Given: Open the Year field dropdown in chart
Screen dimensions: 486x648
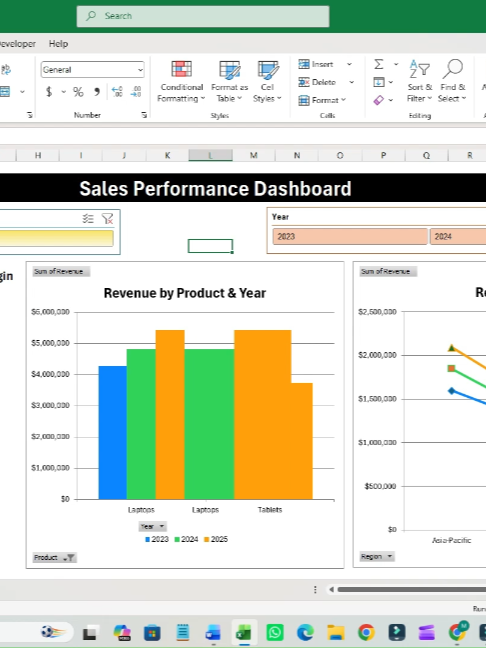Looking at the screenshot, I should click(152, 526).
